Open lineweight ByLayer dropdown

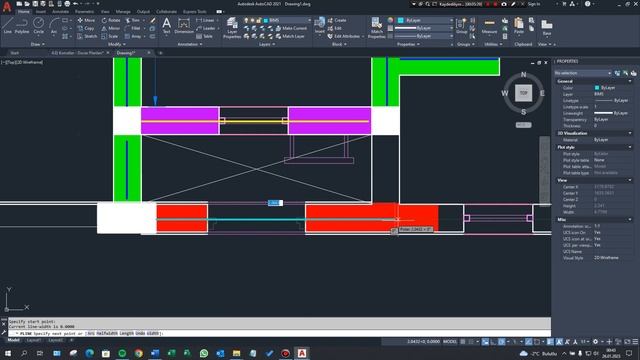point(424,28)
